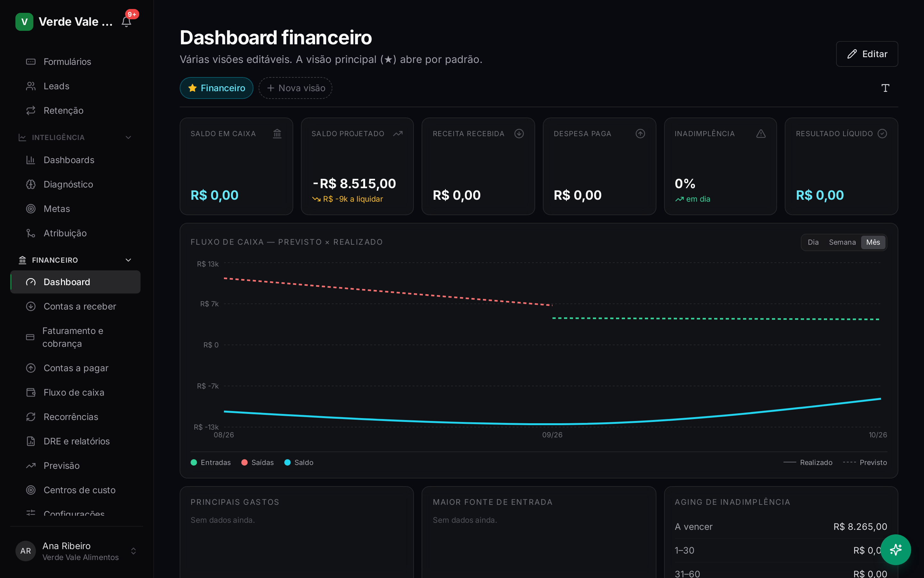Go to Leads in the sidebar
The image size is (924, 578).
click(x=75, y=86)
